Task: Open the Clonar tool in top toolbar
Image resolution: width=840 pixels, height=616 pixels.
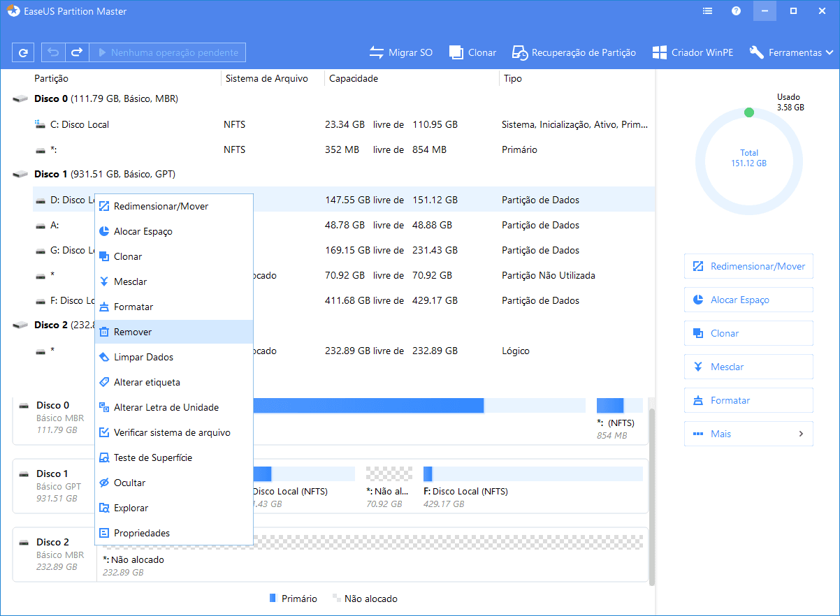Action: point(472,52)
